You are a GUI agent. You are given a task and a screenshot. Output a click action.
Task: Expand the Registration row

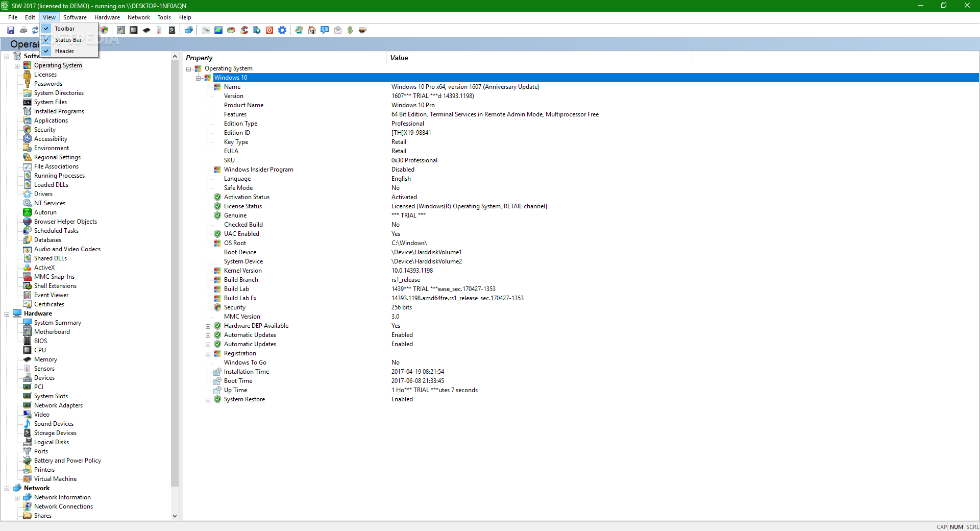208,354
